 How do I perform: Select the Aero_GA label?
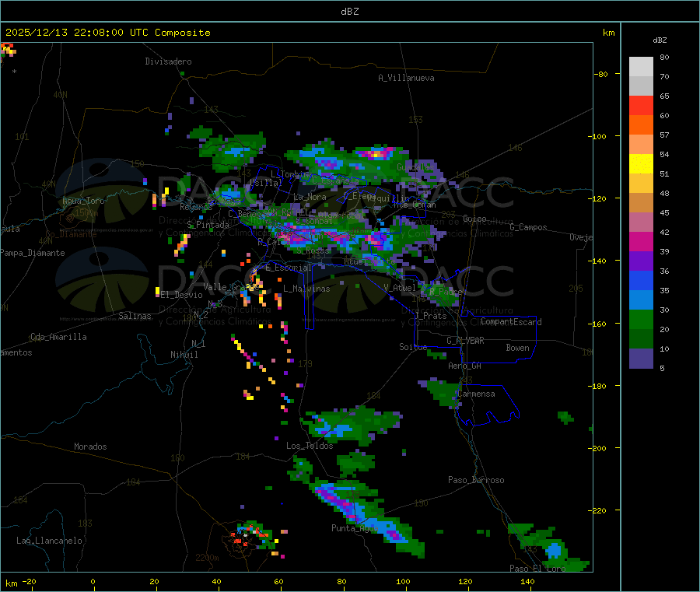(x=465, y=366)
